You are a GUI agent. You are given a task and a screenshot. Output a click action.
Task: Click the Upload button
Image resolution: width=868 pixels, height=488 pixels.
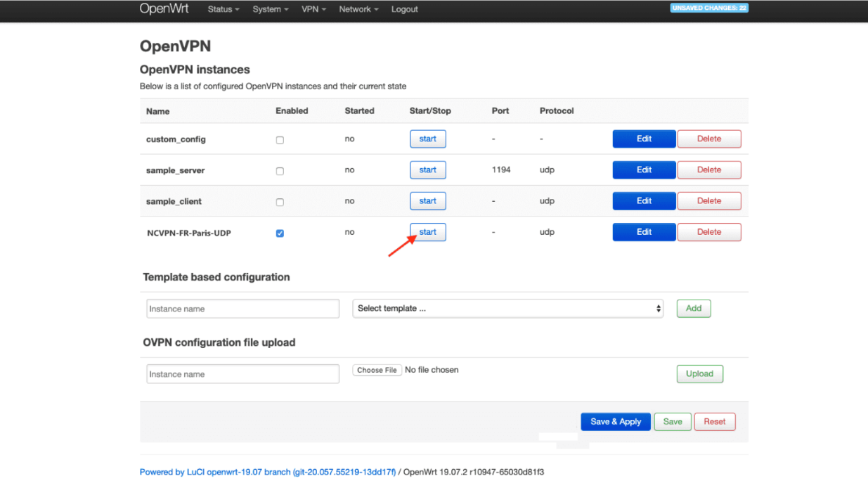pos(699,374)
